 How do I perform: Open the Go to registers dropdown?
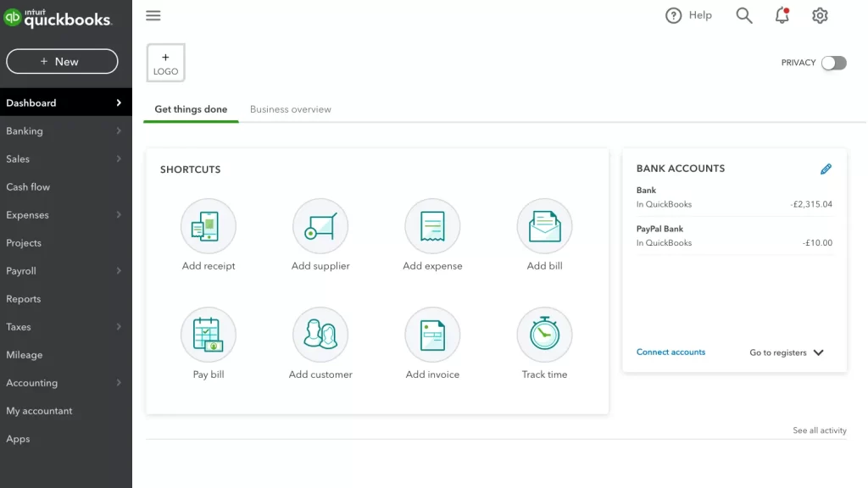(785, 352)
